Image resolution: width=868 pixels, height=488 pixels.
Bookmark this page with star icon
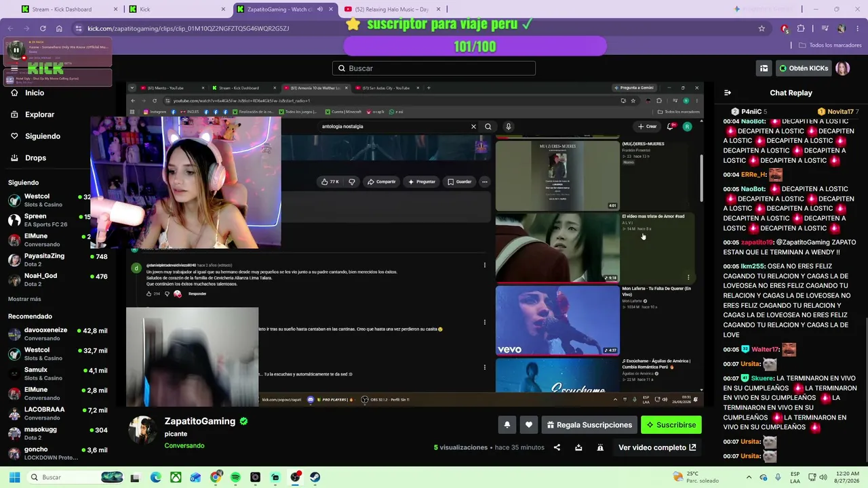762,28
